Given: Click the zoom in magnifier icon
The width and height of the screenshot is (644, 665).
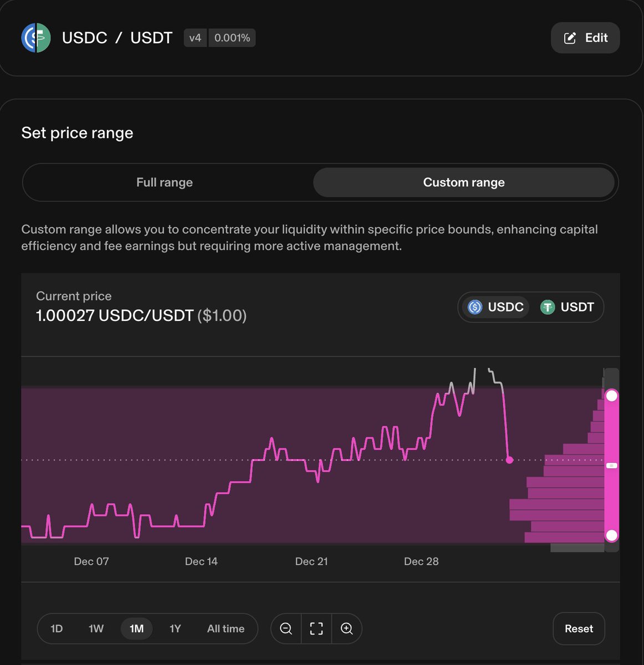Looking at the screenshot, I should (x=347, y=628).
